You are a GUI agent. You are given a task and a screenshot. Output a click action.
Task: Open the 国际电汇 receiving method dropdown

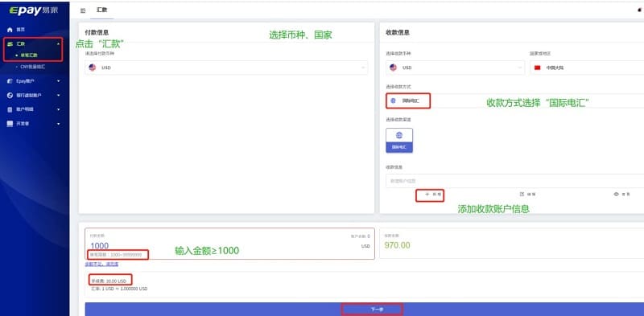coord(514,101)
